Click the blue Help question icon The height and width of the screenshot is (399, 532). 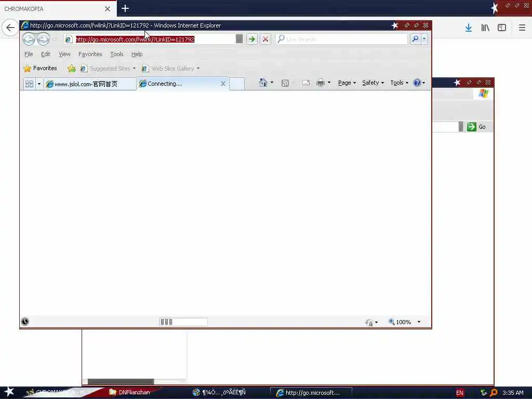point(417,83)
